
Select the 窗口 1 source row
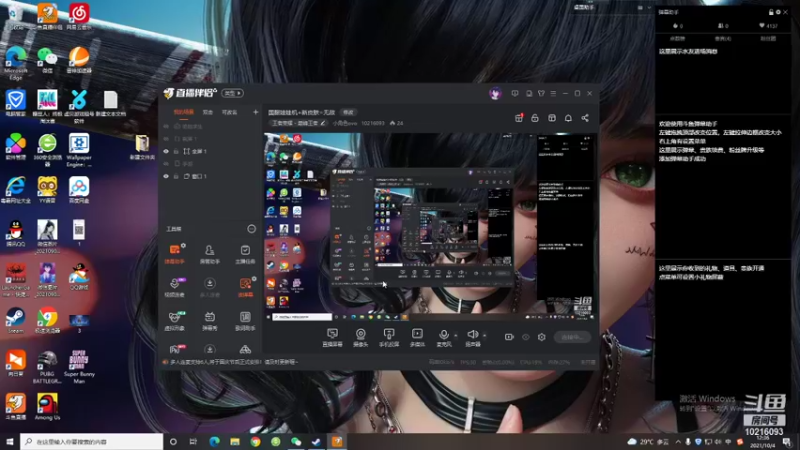pyautogui.click(x=210, y=177)
